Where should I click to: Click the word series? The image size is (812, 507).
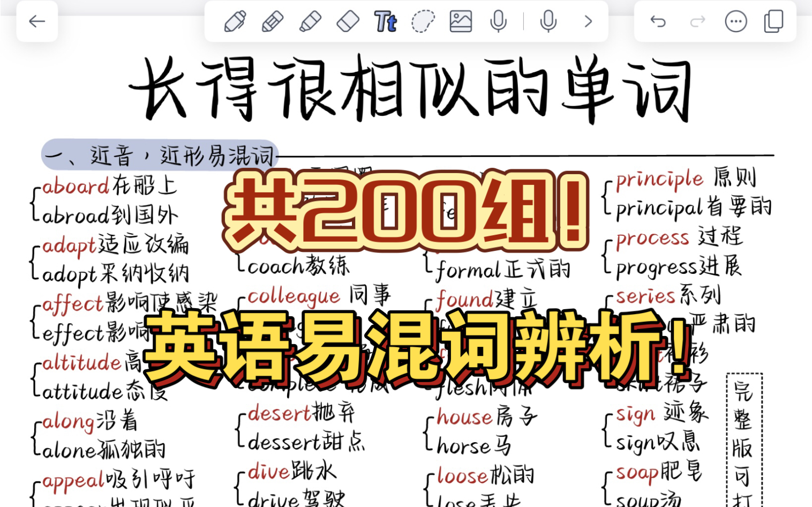[x=645, y=296]
